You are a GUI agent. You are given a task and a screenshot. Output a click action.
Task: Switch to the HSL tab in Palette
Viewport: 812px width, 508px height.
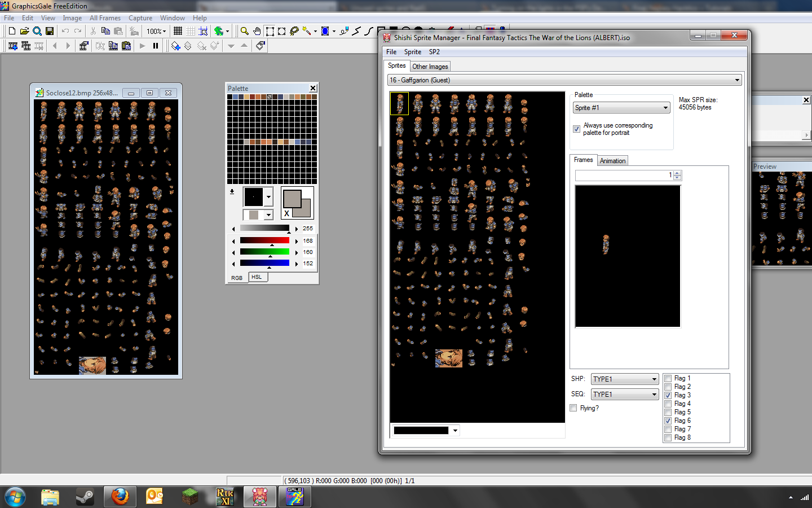tap(257, 277)
